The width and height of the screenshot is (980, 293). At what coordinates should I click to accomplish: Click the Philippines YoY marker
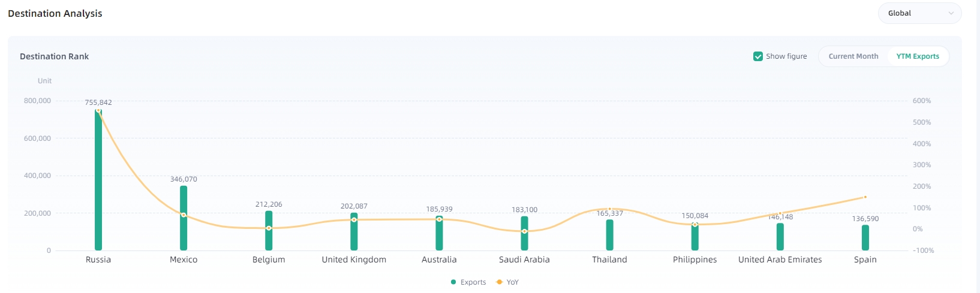(x=695, y=225)
